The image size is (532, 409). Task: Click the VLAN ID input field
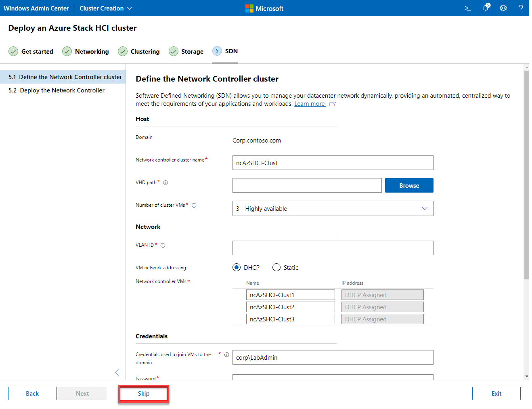click(x=333, y=248)
